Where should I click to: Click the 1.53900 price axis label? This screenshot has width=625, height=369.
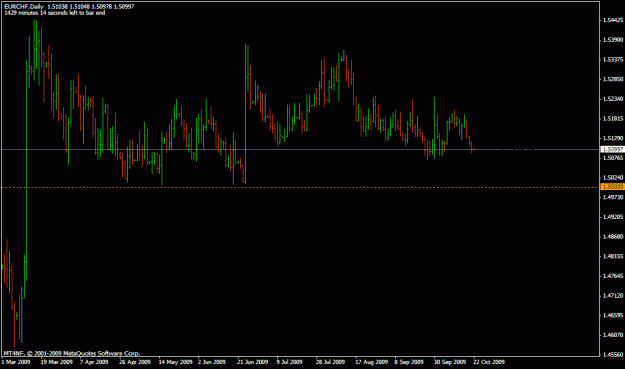[613, 40]
